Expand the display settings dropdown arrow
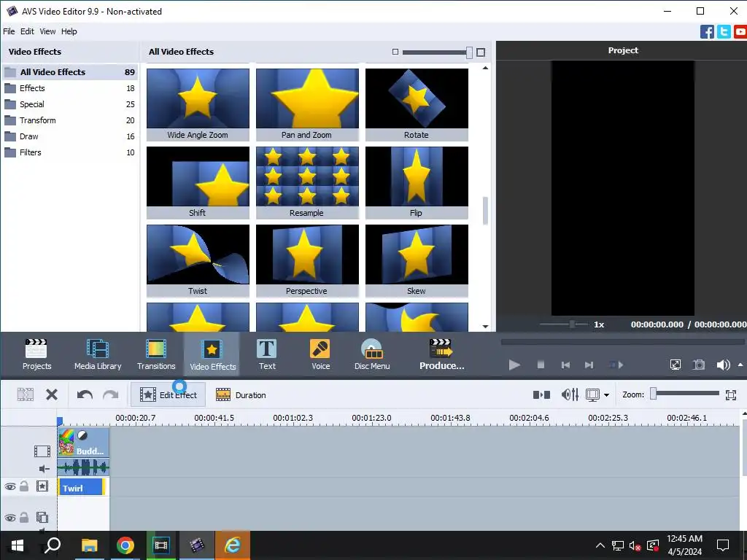The image size is (747, 560). pos(606,395)
